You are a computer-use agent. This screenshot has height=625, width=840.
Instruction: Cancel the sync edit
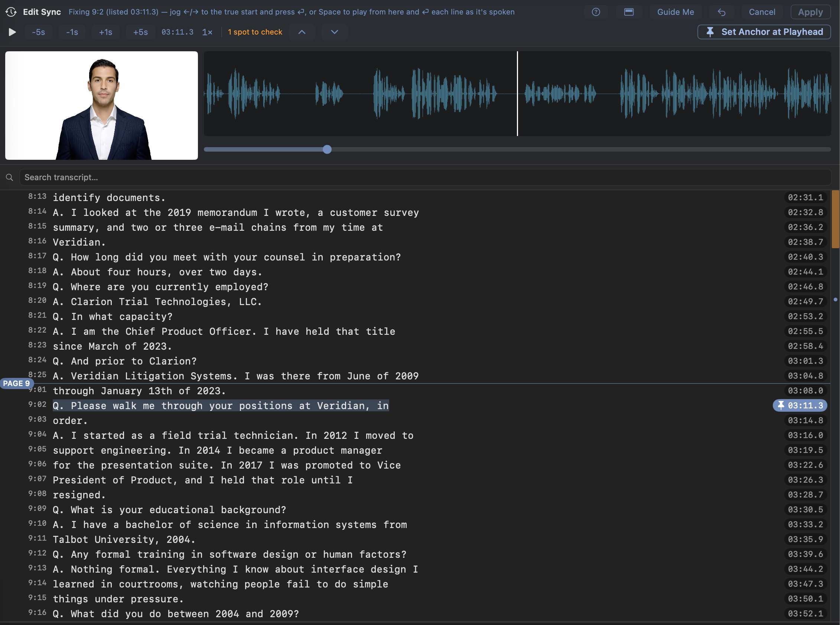(762, 12)
